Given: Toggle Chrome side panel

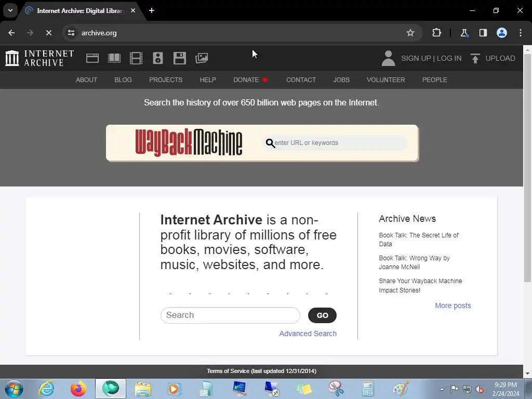Looking at the screenshot, I should pyautogui.click(x=483, y=33).
